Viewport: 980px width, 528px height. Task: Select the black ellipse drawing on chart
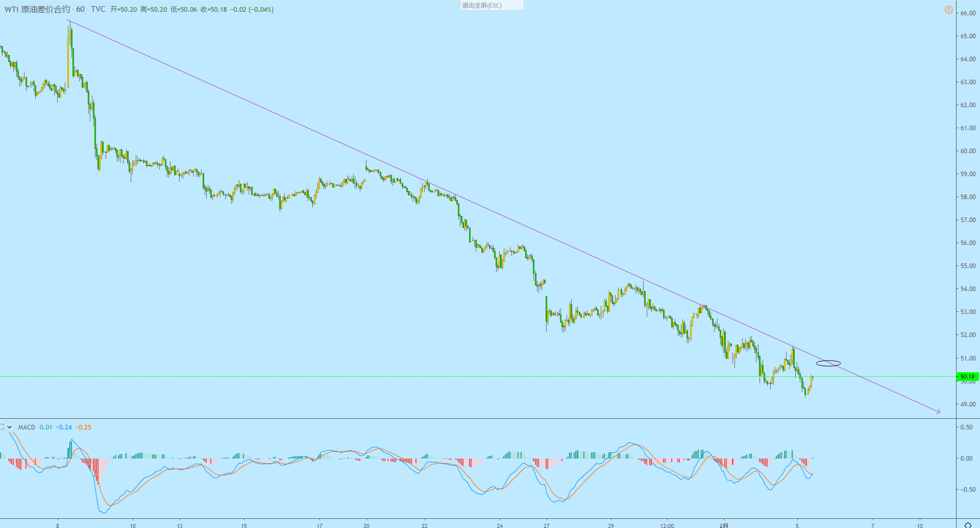pyautogui.click(x=828, y=364)
